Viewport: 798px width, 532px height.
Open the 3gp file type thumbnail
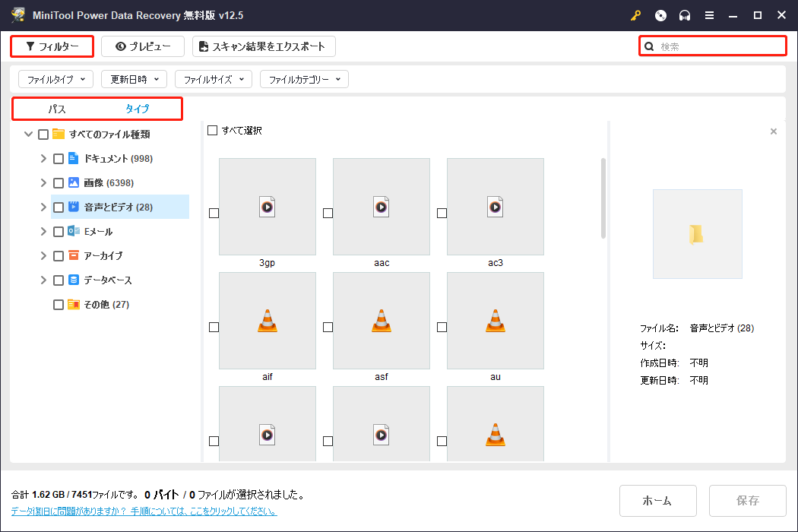(268, 206)
